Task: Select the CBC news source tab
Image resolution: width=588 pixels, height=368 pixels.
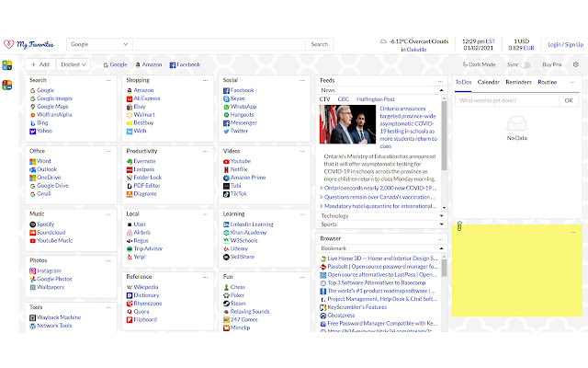Action: click(x=343, y=99)
